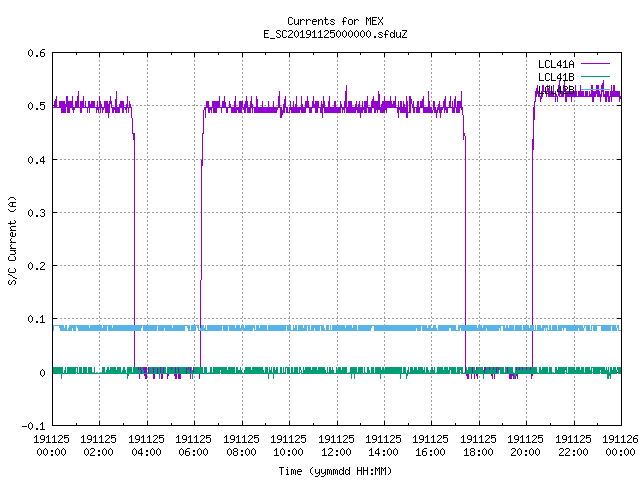Click the y-axis tick value 0.6
This screenshot has width=640, height=480.
(36, 53)
